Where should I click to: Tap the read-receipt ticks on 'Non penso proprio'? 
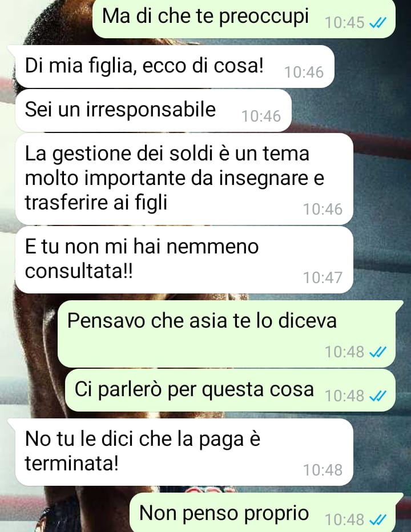[x=377, y=519]
